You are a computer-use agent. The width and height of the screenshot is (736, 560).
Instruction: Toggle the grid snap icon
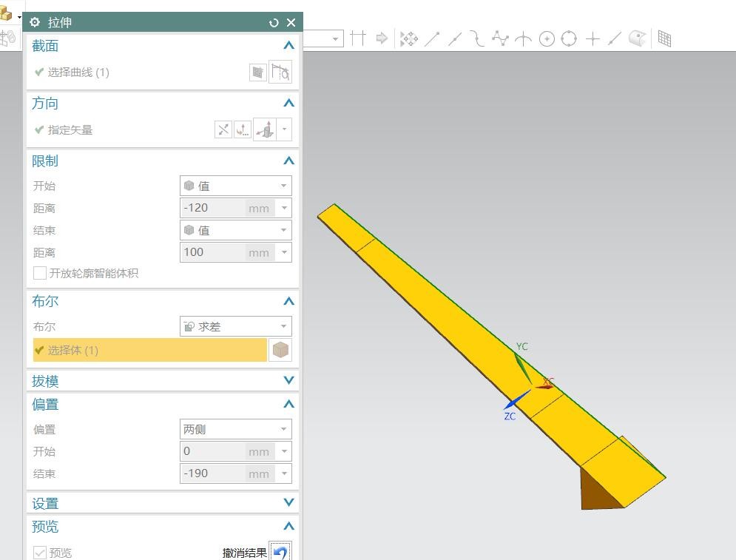tap(665, 38)
